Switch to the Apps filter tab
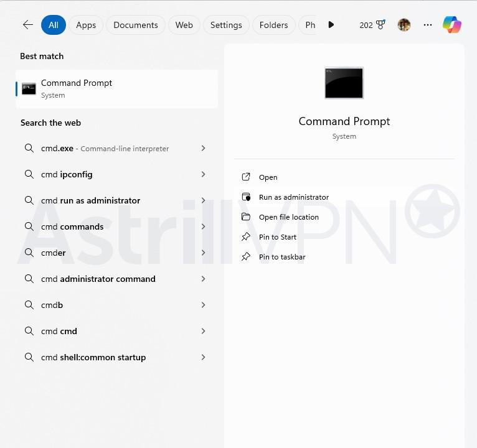Viewport: 477px width, 448px height. tap(86, 25)
